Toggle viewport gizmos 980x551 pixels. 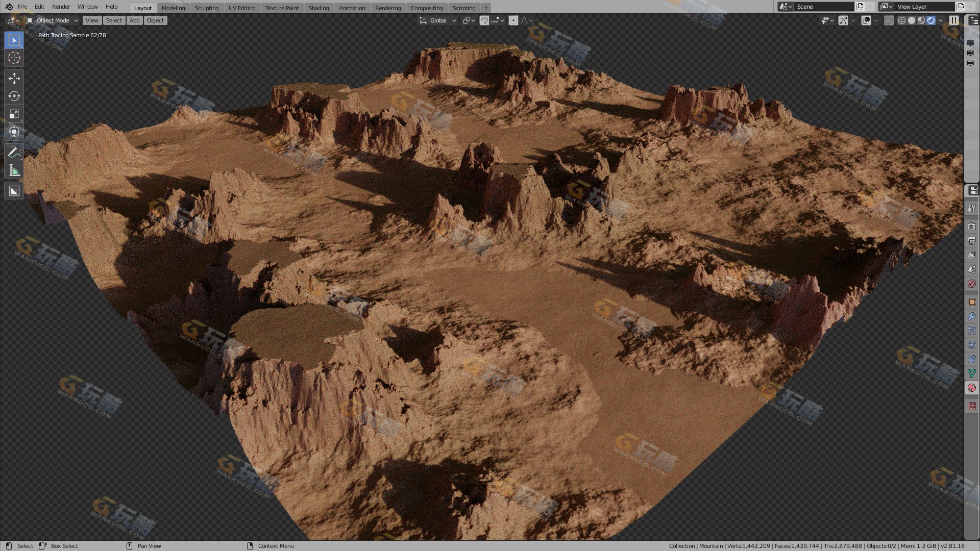tap(843, 20)
